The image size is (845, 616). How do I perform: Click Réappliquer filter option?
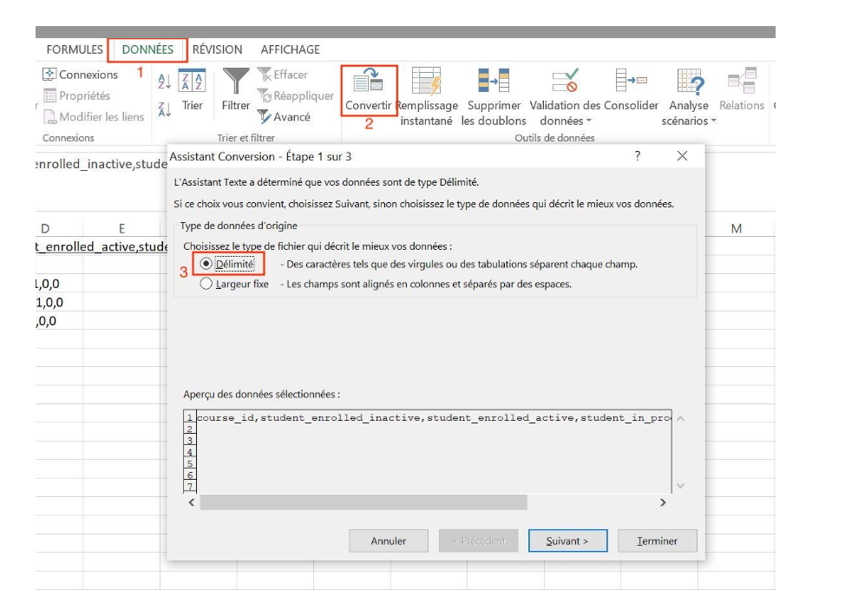pos(295,95)
